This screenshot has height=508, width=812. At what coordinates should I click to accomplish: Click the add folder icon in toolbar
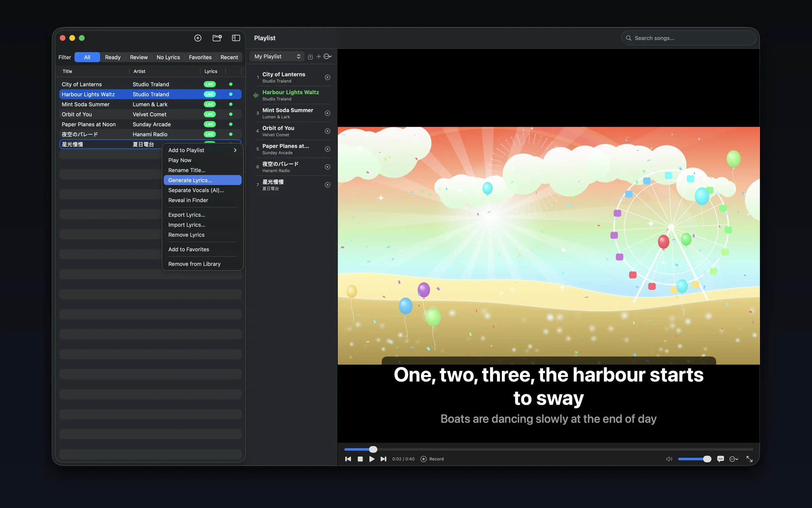217,38
